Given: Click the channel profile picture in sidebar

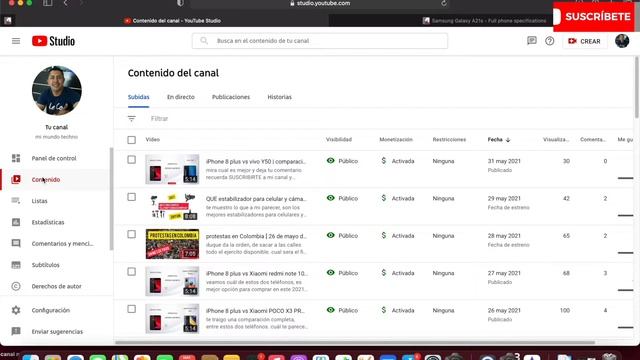Looking at the screenshot, I should (57, 91).
